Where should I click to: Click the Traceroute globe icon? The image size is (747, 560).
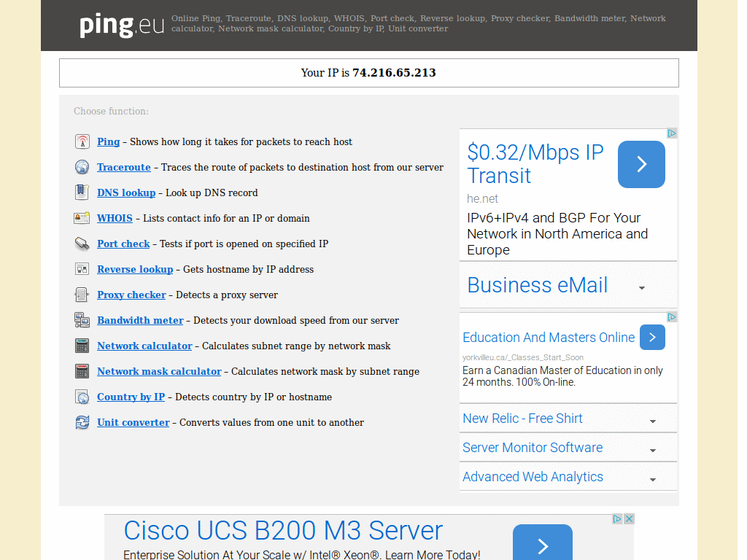(x=82, y=167)
